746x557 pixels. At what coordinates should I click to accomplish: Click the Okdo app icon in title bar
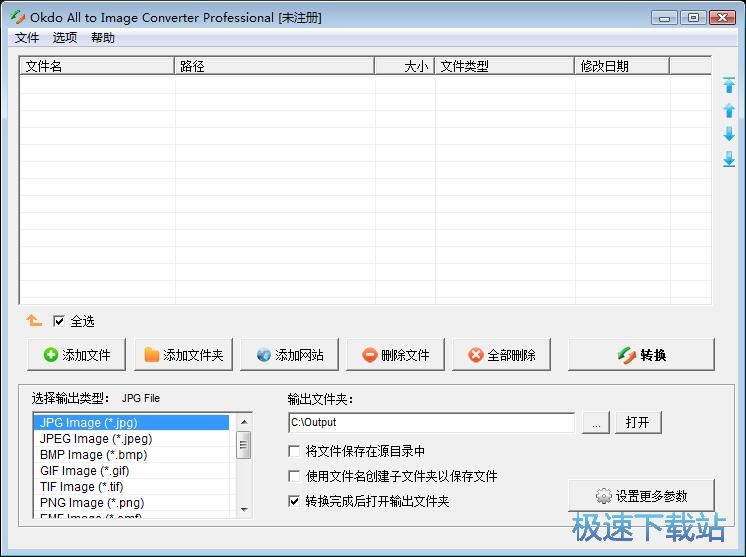[18, 18]
